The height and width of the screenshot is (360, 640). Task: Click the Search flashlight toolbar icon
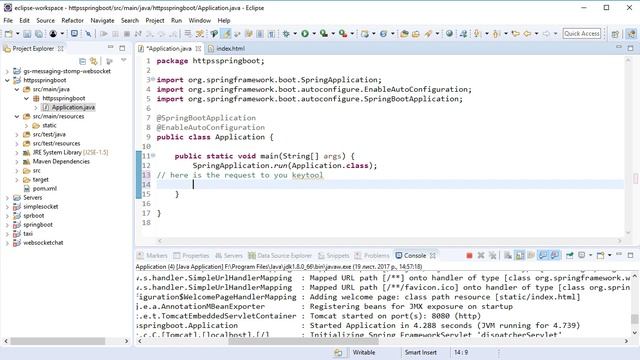coord(429,34)
